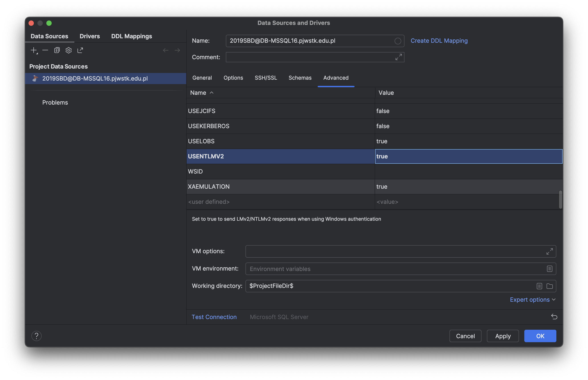588x380 pixels.
Task: Edit the true value for USELOBS
Action: click(468, 141)
